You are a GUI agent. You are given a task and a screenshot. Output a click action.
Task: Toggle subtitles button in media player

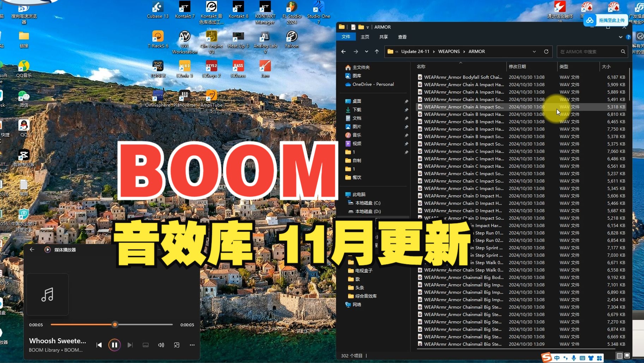coord(146,345)
